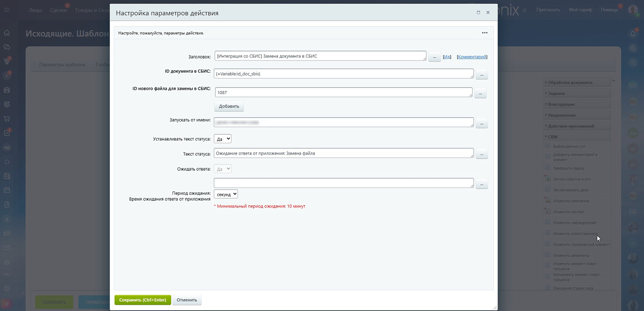Image resolution: width=644 pixels, height=311 pixels.
Task: Open the three-dots menu in dialog header
Action: point(484,33)
